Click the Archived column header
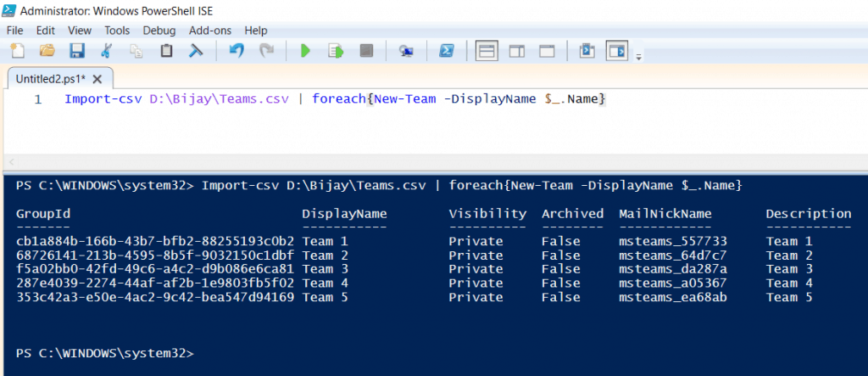868x376 pixels. [572, 214]
